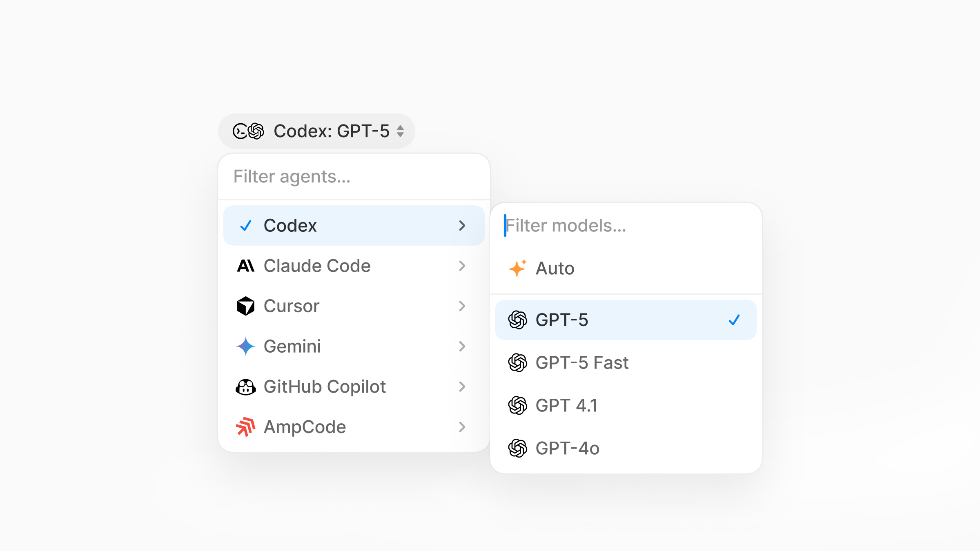980x551 pixels.
Task: Select GPT-4o as the model
Action: (x=568, y=448)
